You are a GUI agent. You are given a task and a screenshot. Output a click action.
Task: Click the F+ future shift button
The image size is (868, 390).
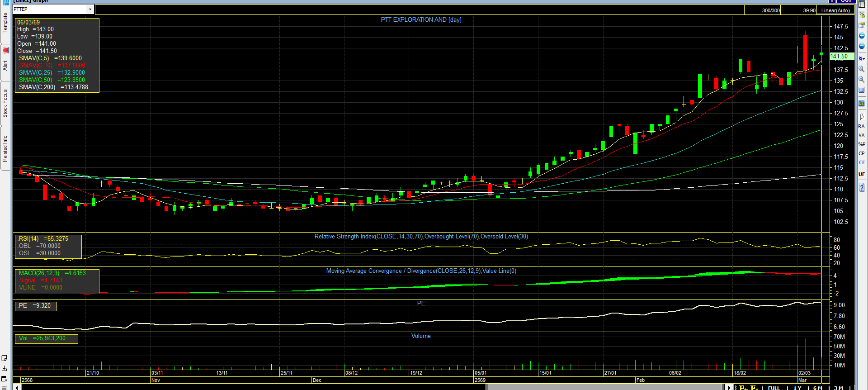(743, 388)
